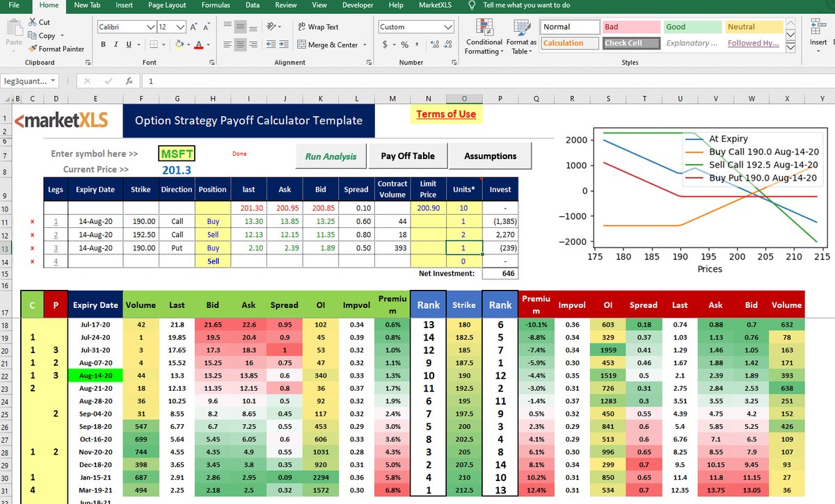Switch to the Formulas ribbon tab
Image resolution: width=835 pixels, height=504 pixels.
click(216, 5)
